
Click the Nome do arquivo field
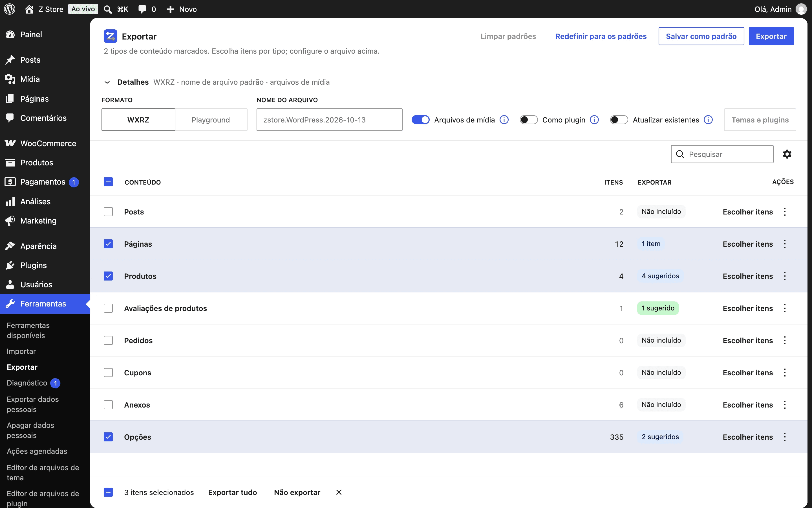(329, 120)
